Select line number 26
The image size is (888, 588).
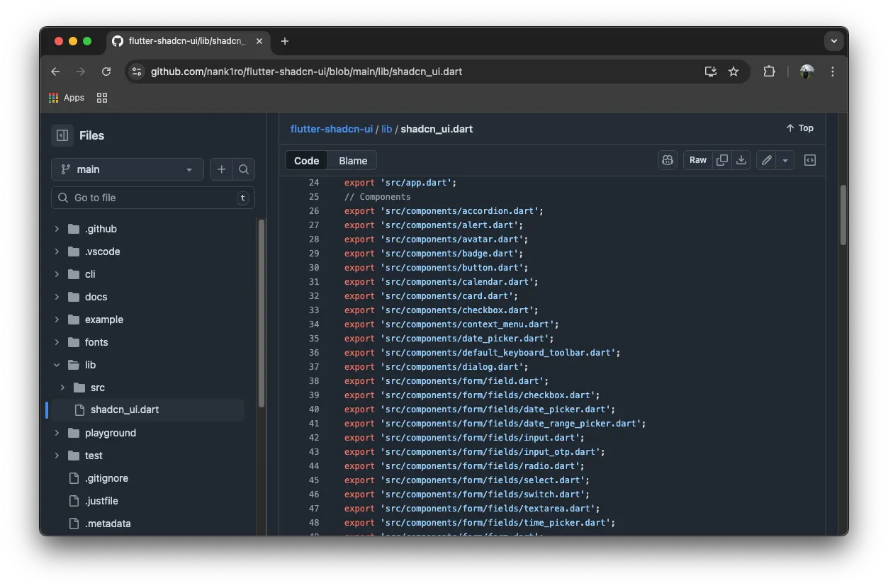click(x=314, y=211)
